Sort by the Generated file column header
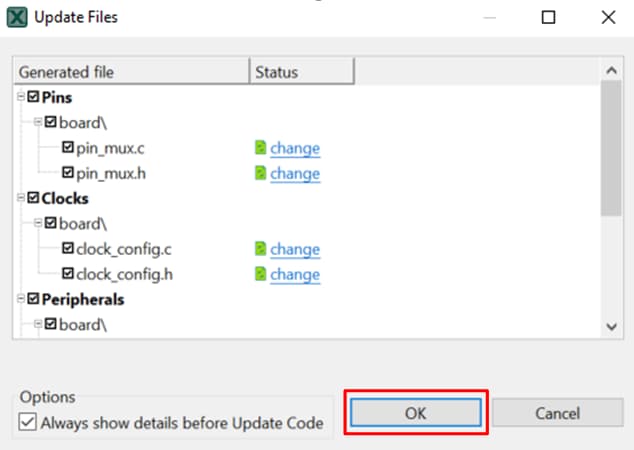The height and width of the screenshot is (450, 634). point(130,72)
